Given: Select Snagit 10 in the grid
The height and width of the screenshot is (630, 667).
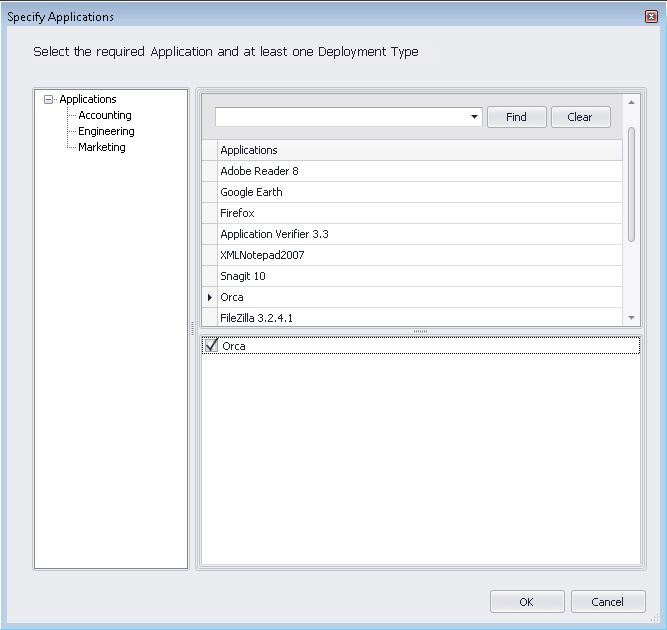Looking at the screenshot, I should pyautogui.click(x=243, y=276).
